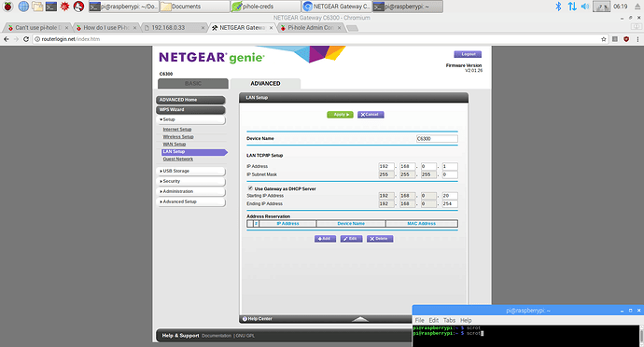Launch the terminal from the panel
Image resolution: width=644 pixels, height=347 pixels.
51,7
